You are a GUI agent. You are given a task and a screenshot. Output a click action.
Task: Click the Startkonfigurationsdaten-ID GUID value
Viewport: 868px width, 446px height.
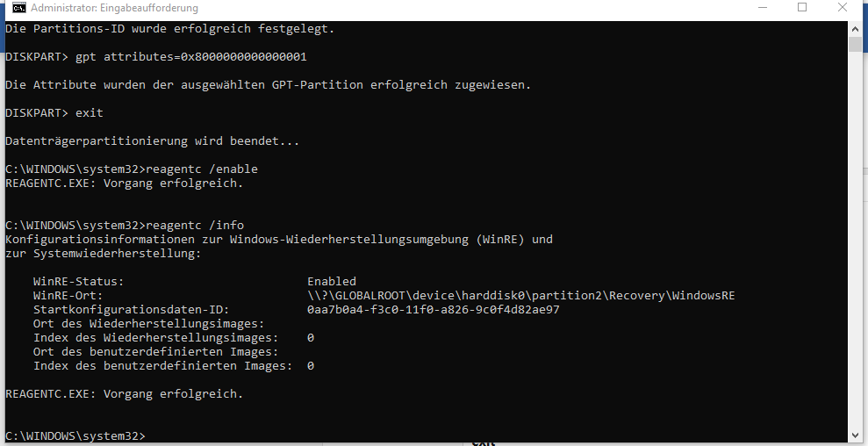click(433, 309)
